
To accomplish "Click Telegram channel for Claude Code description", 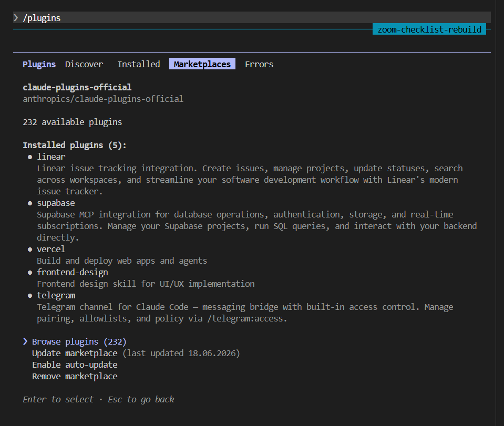I will (x=245, y=313).
